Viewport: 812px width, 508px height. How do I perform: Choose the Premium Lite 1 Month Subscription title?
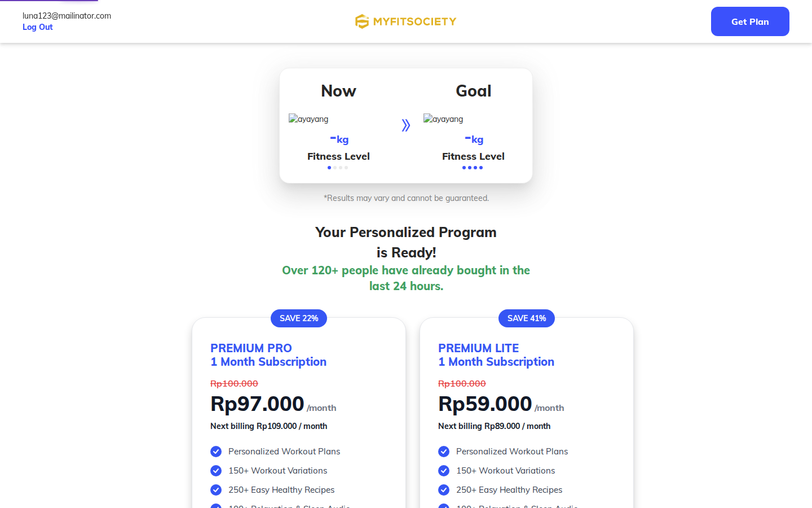tap(496, 355)
